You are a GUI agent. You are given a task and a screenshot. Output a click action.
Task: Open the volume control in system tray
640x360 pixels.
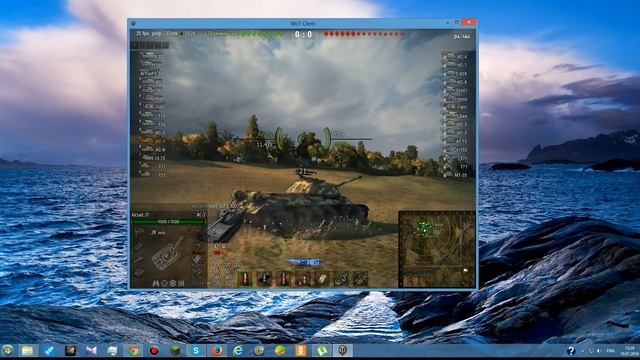pyautogui.click(x=599, y=351)
